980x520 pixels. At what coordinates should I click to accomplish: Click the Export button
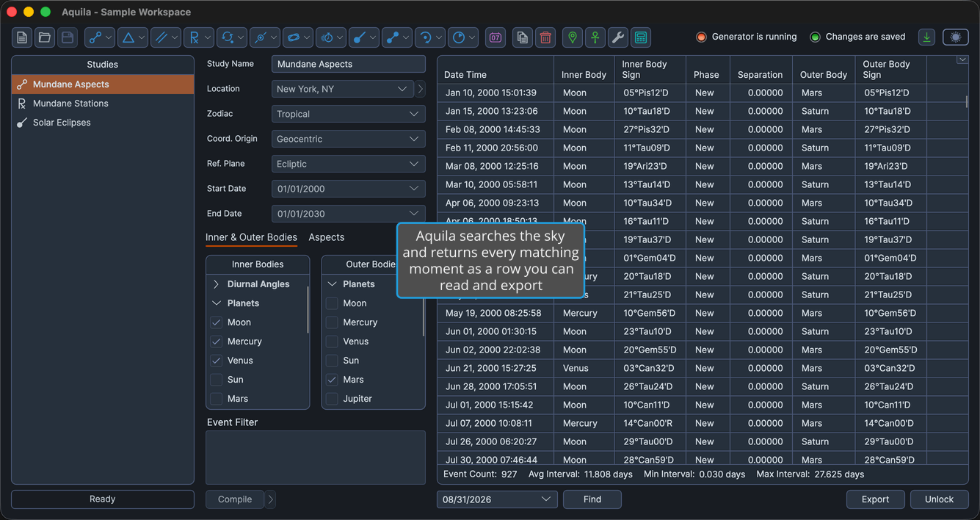point(875,499)
